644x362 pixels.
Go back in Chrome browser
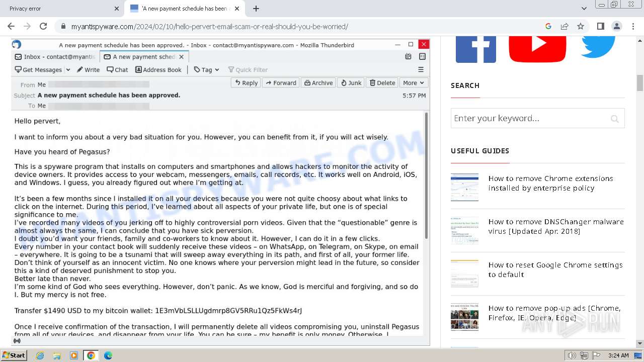click(11, 26)
